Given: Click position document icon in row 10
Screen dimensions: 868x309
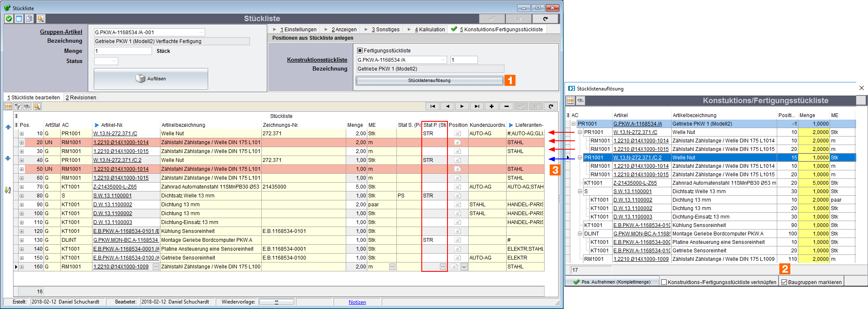Looking at the screenshot, I should 457,134.
